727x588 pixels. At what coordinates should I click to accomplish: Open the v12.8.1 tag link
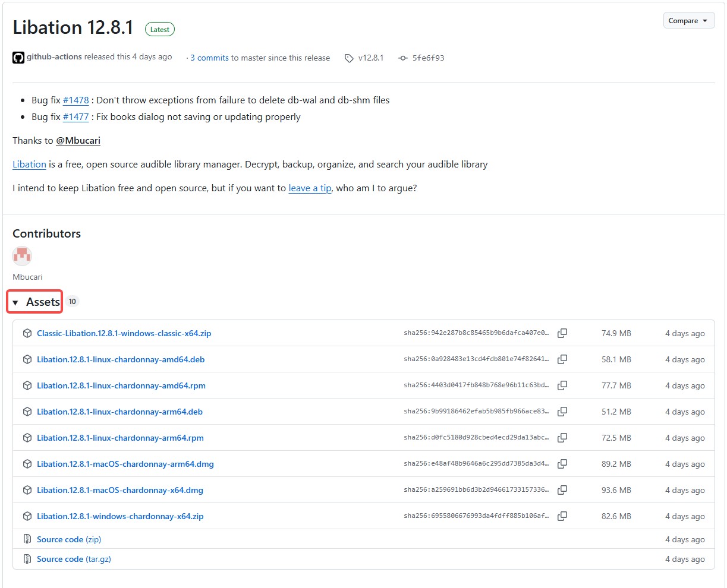[370, 58]
